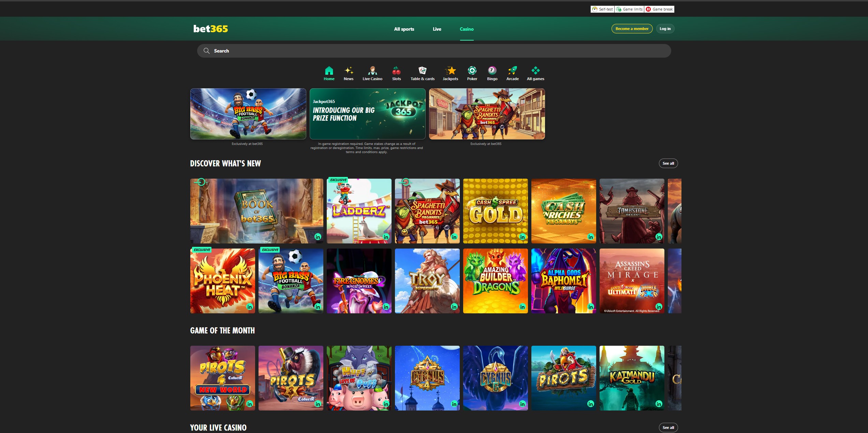Screen dimensions: 868x433
Task: Switch to the Live tab
Action: [x=437, y=29]
